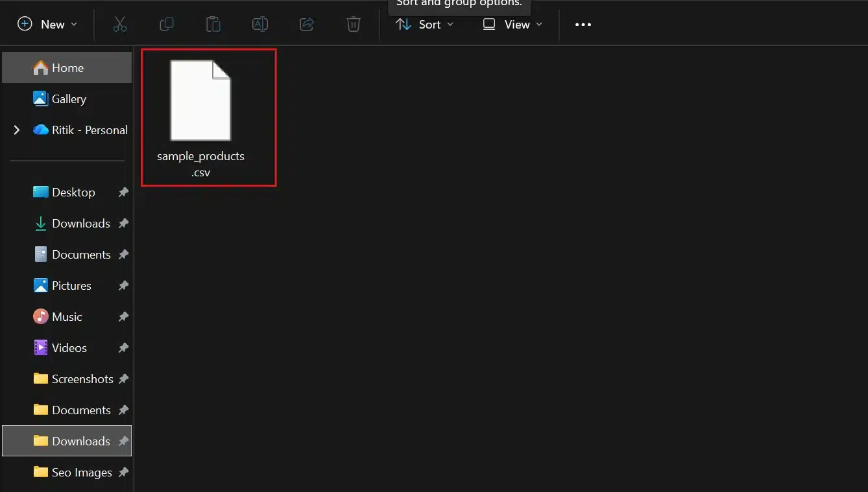
Task: Open the New item dropdown
Action: (47, 25)
